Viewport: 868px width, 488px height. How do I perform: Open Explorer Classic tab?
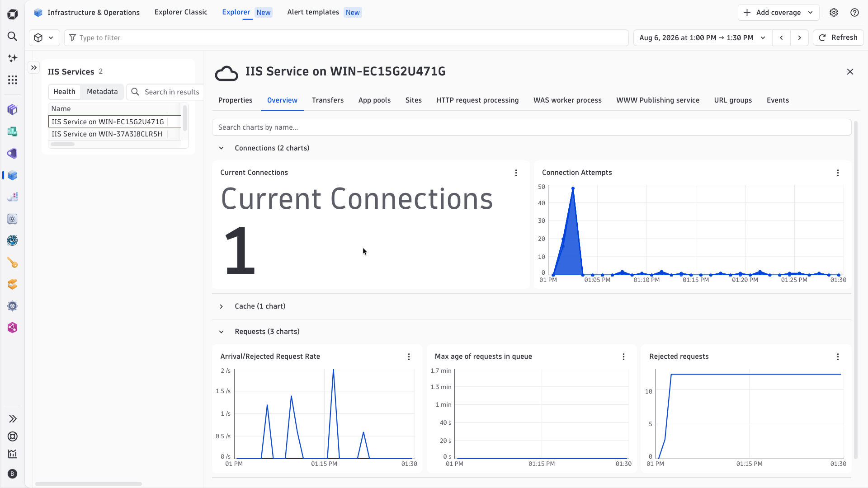pyautogui.click(x=181, y=12)
